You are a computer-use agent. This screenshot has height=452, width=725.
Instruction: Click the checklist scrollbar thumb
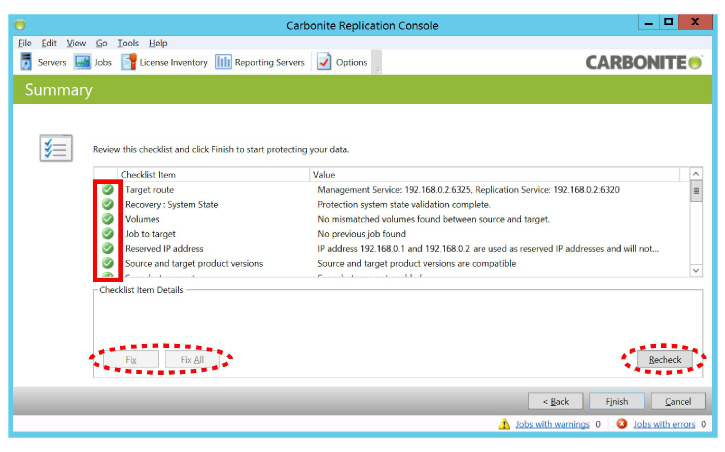pos(696,191)
